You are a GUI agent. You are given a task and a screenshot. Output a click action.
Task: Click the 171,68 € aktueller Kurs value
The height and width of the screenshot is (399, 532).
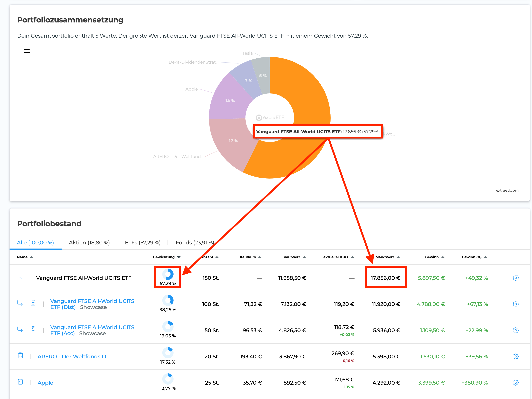coord(344,380)
